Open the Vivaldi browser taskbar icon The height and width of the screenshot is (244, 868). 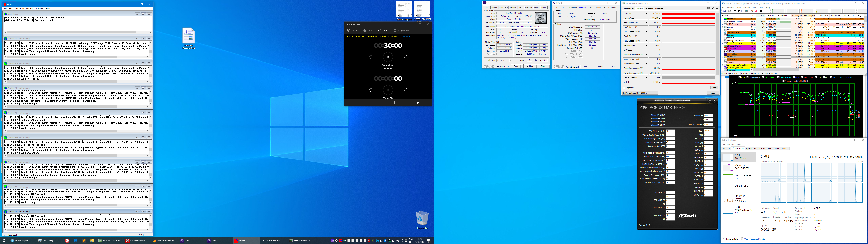[x=67, y=241]
